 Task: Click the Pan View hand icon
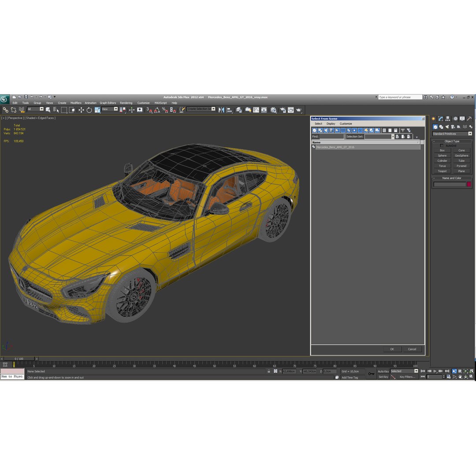[x=460, y=377]
